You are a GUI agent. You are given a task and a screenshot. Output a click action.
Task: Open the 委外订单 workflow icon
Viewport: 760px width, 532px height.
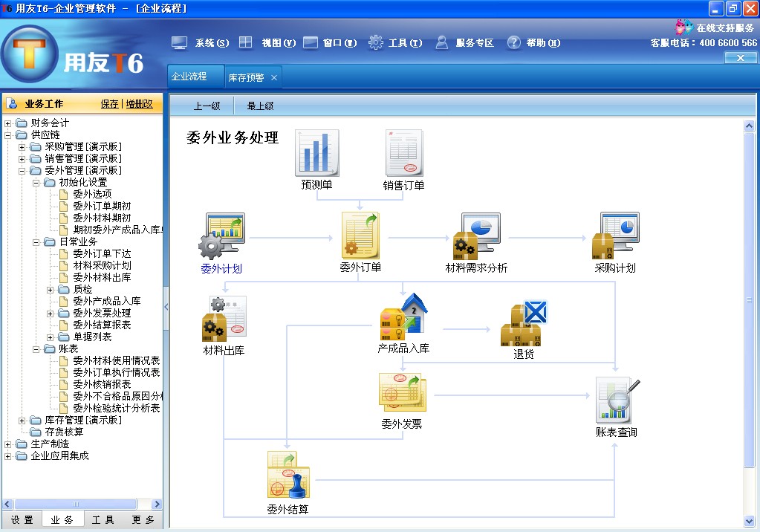click(x=360, y=236)
